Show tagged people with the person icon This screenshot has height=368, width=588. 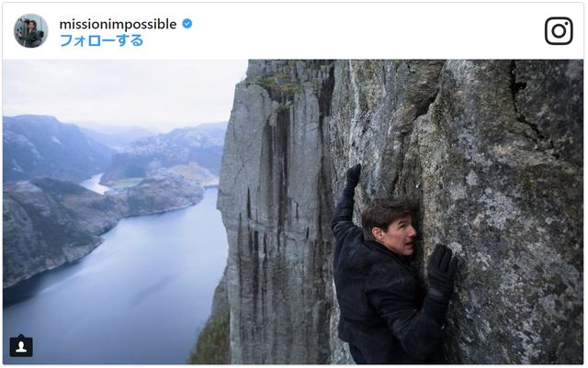tap(21, 346)
